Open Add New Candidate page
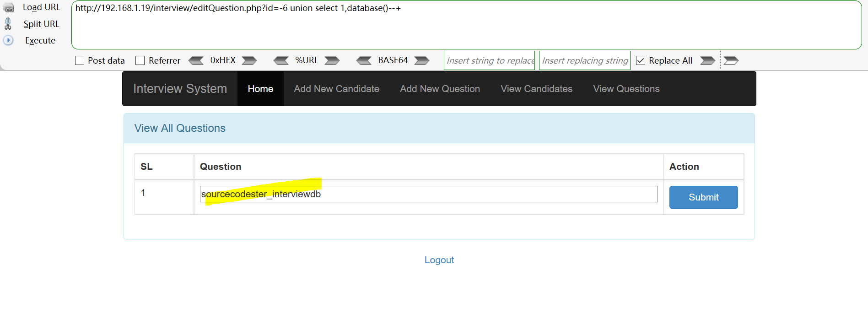 tap(337, 89)
